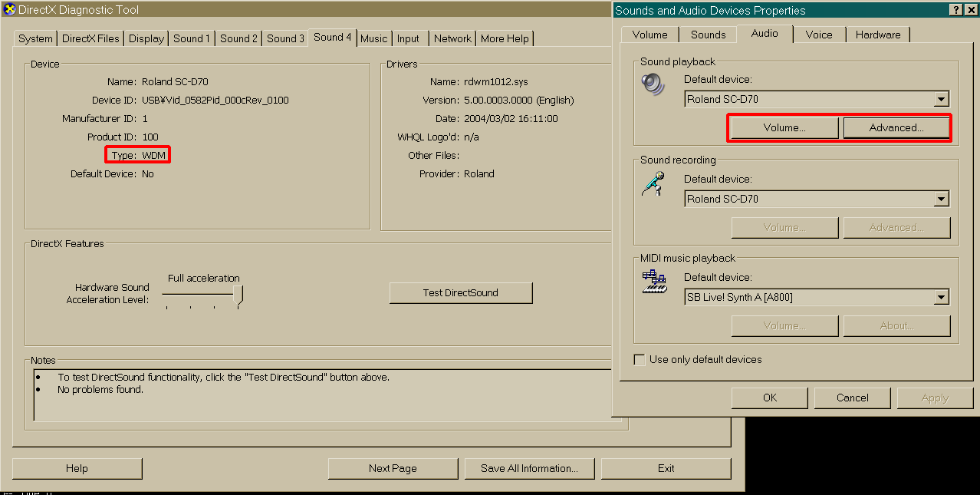Click the note "No problems found."
This screenshot has width=980, height=495.
tap(100, 390)
